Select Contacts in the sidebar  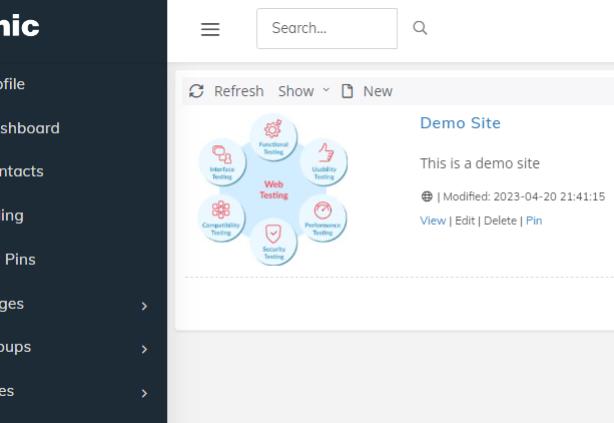point(21,171)
